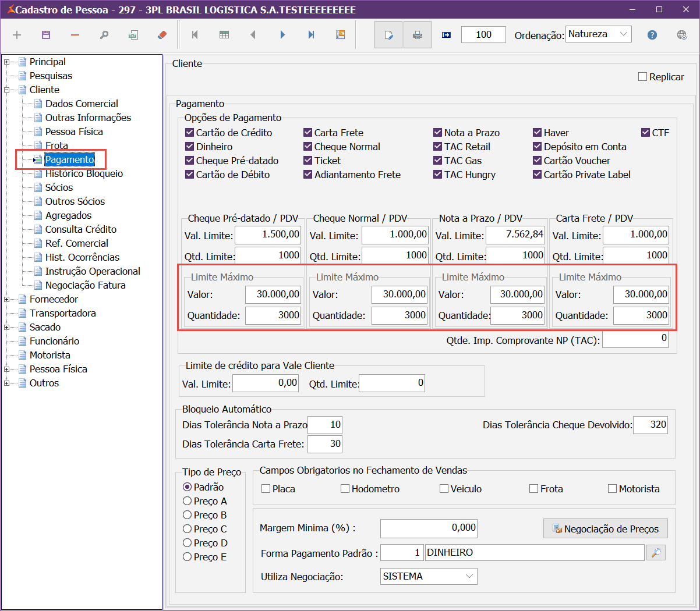Click the printer icon in toolbar

pyautogui.click(x=417, y=35)
